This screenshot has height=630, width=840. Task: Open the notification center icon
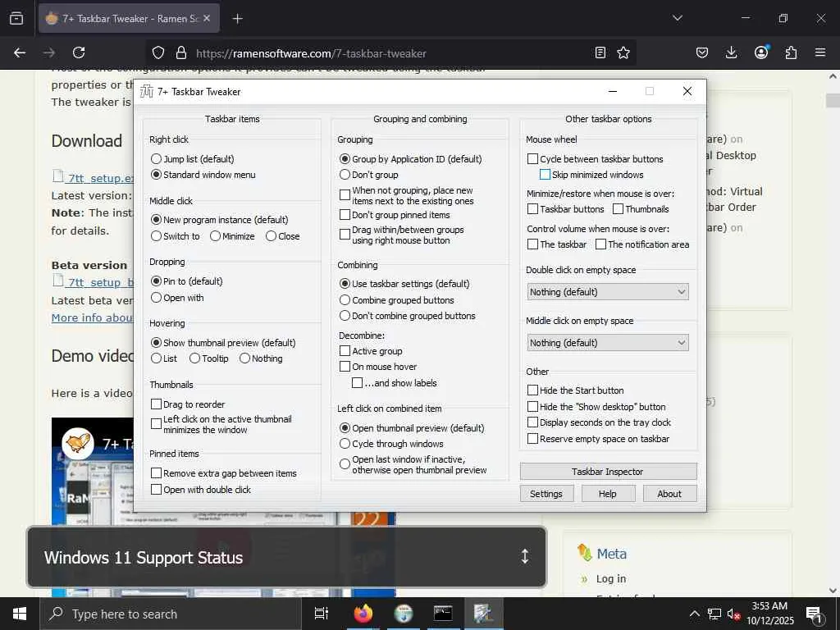tap(815, 615)
